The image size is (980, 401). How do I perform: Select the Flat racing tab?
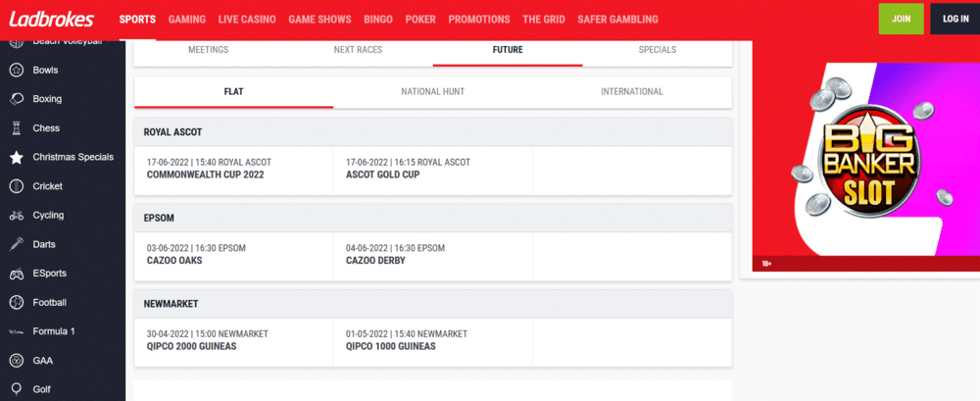(234, 92)
